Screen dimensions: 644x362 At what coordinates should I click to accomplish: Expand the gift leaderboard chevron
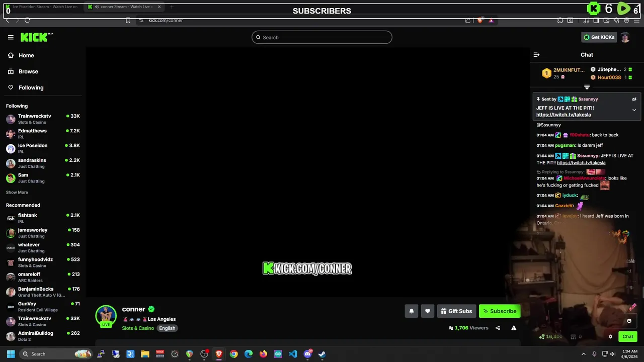[587, 87]
